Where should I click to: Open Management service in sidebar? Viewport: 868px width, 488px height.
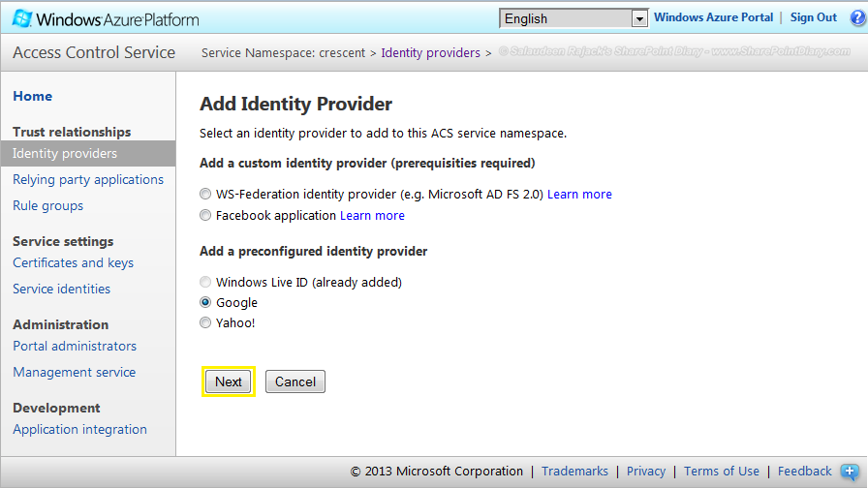coord(75,373)
